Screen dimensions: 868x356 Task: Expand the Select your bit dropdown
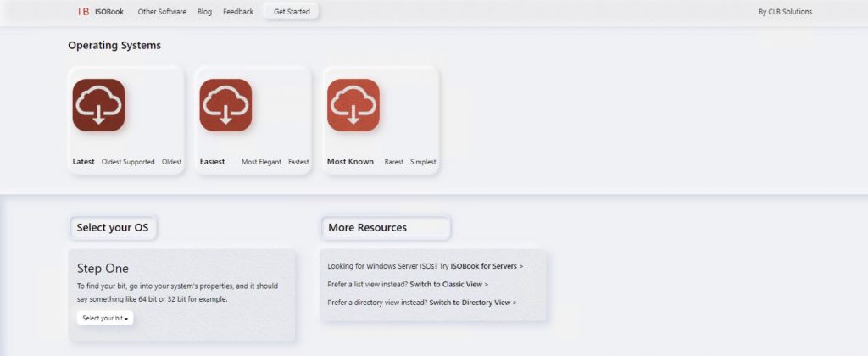point(105,319)
